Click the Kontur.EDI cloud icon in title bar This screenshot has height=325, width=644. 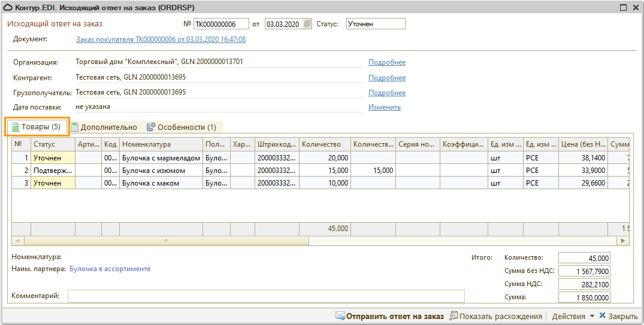coord(8,7)
